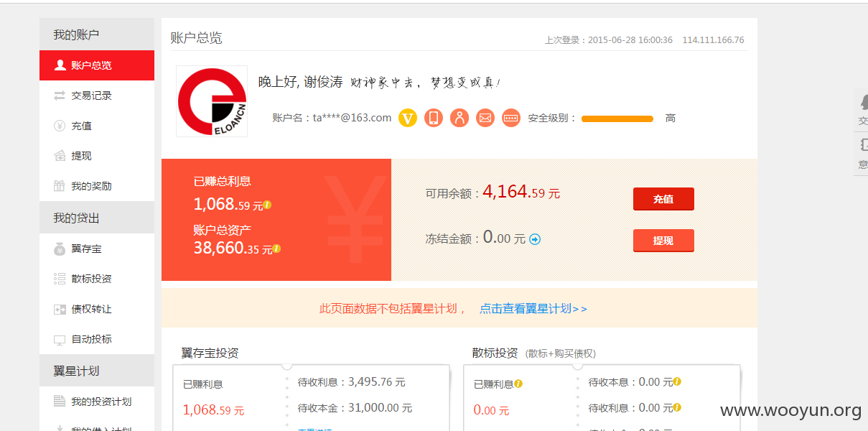This screenshot has width=868, height=431.
Task: Click the person identity verification badge
Action: tap(459, 118)
